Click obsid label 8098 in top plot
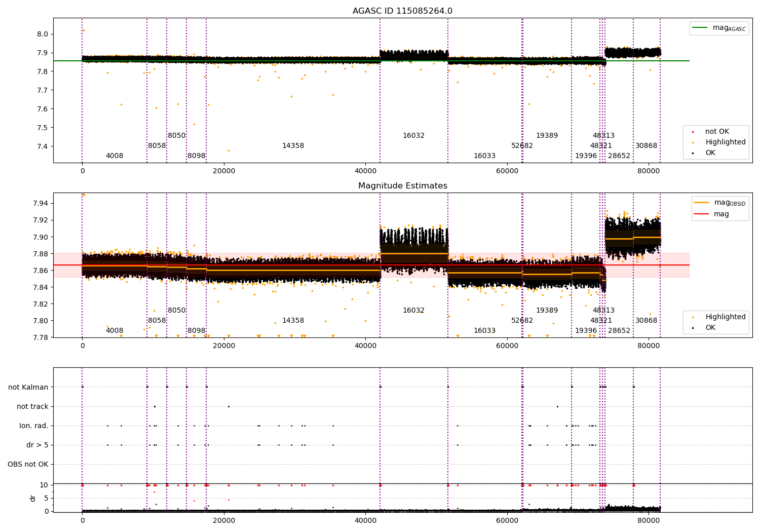 (x=197, y=156)
